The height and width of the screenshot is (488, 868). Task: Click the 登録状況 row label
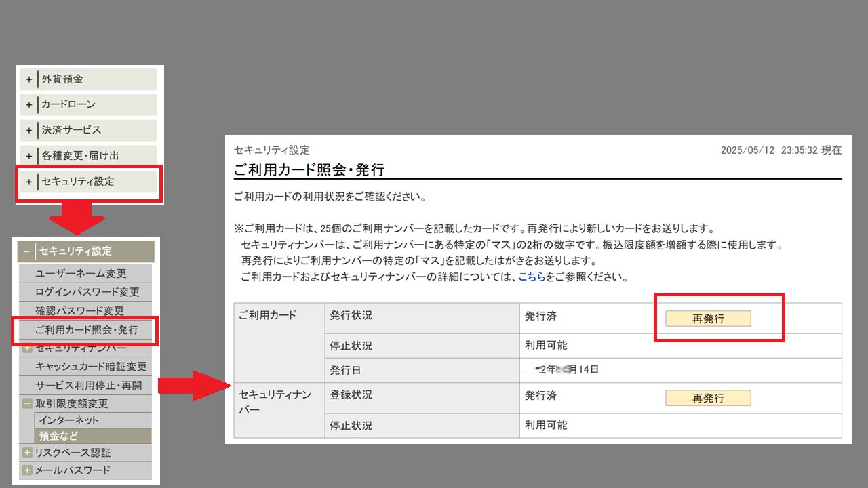click(x=351, y=394)
